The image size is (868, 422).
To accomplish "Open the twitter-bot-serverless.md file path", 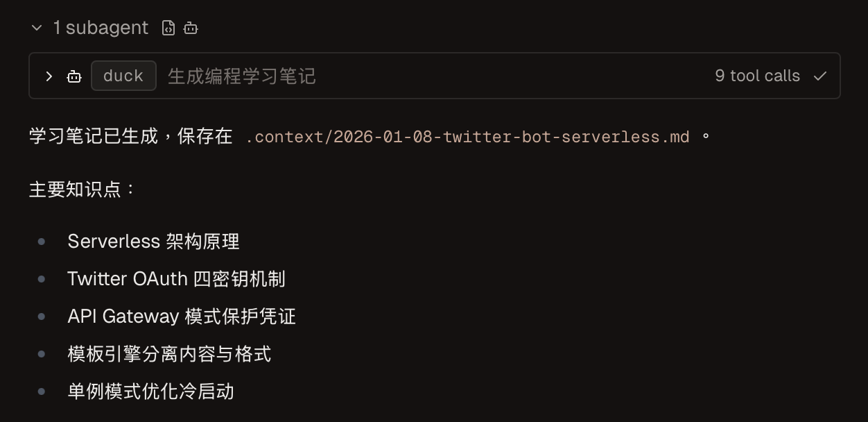I will 467,137.
